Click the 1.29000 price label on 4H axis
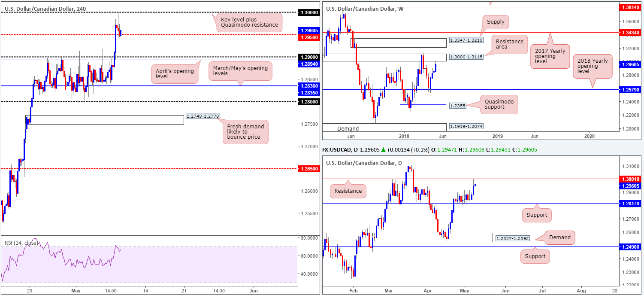 click(308, 57)
